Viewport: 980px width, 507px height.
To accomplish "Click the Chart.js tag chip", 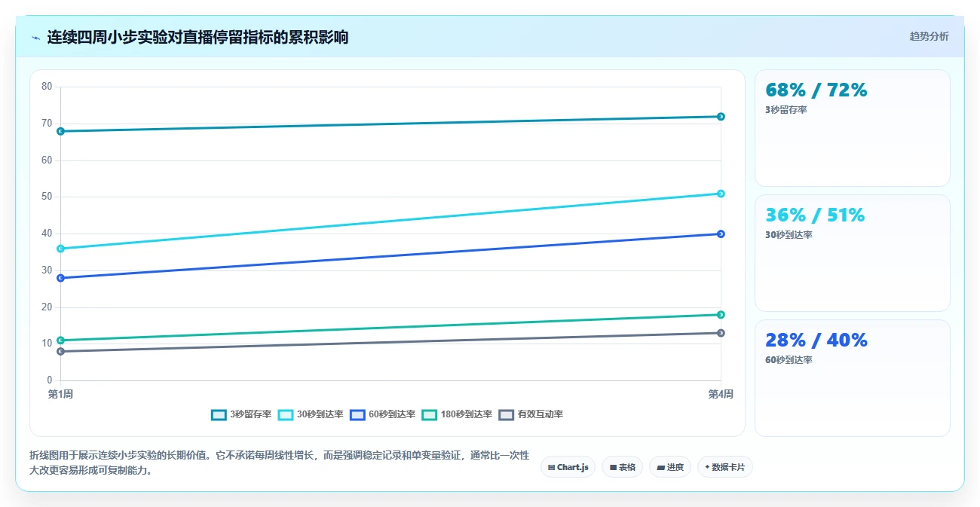I will point(568,467).
